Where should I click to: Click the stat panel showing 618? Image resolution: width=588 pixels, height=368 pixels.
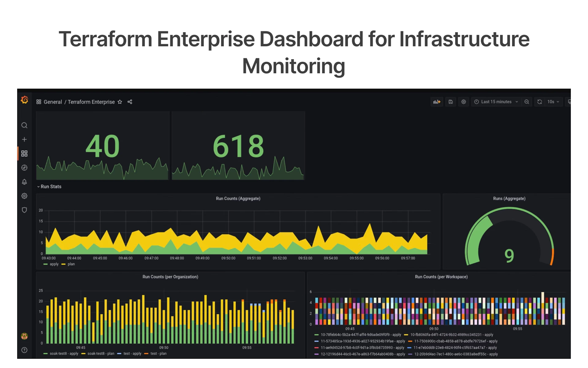238,146
